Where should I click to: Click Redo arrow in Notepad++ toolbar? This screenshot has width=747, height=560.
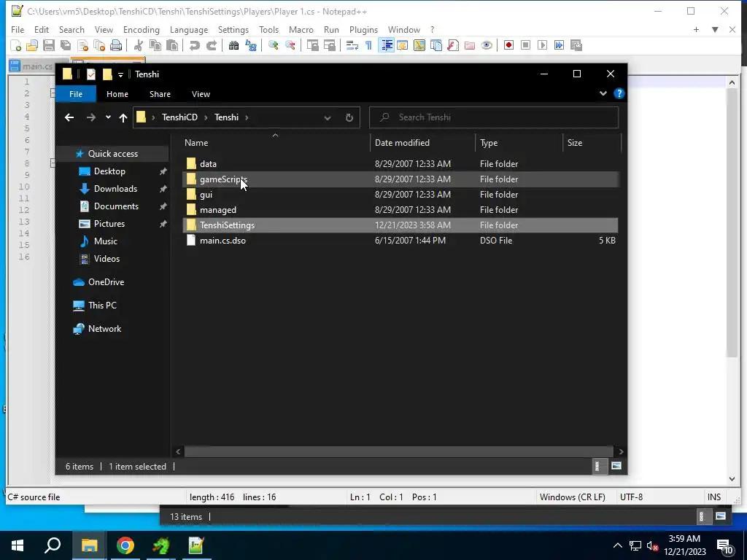(212, 45)
